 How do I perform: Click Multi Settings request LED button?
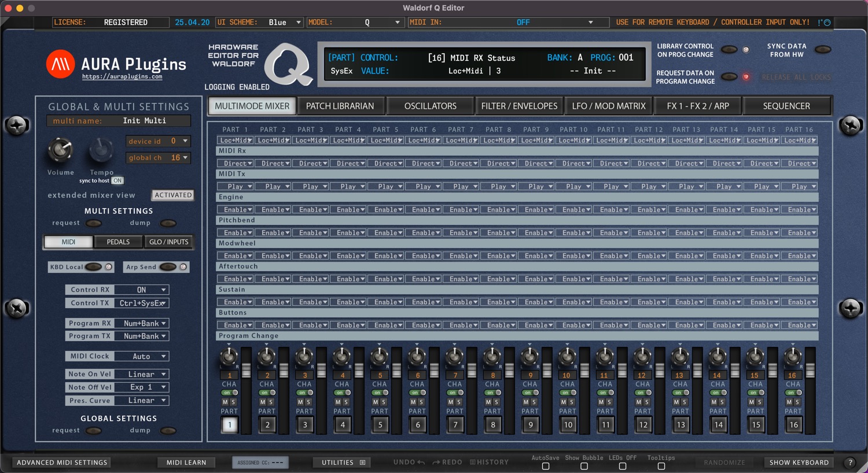tap(94, 223)
